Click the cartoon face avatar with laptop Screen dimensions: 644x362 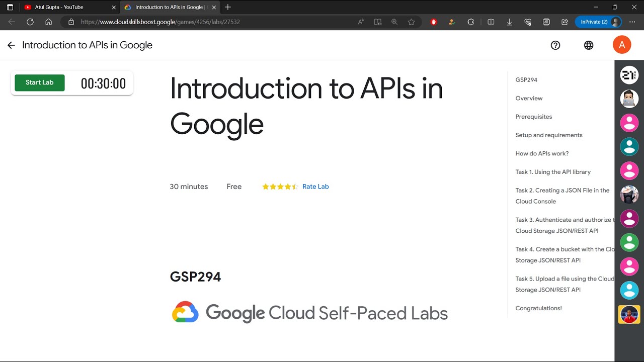pyautogui.click(x=629, y=99)
